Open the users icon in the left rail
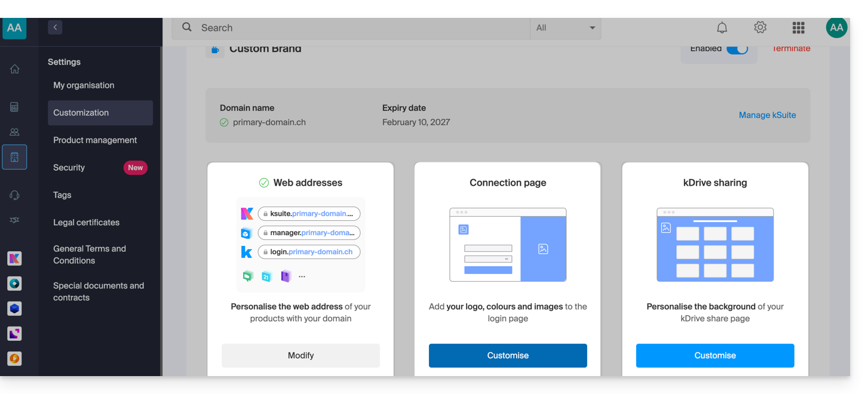The height and width of the screenshot is (394, 868). coord(14,132)
